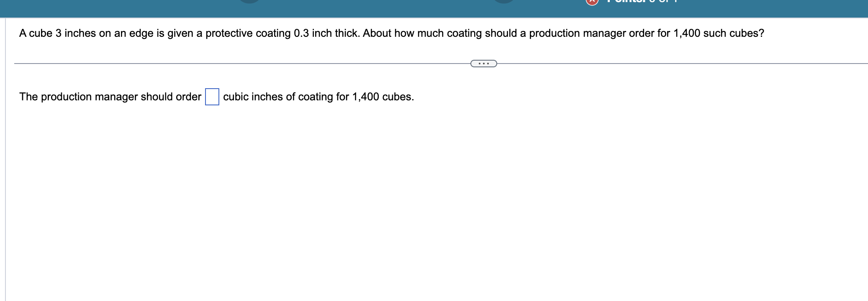
Task: Click the teal header bar area
Action: [419, 8]
